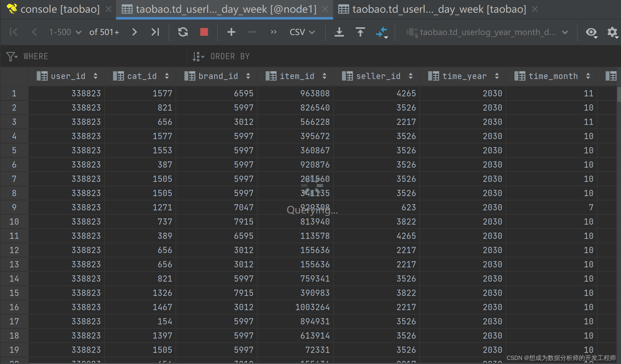Select seller_id cell 3822 in row 10
621x364 pixels.
pyautogui.click(x=377, y=221)
